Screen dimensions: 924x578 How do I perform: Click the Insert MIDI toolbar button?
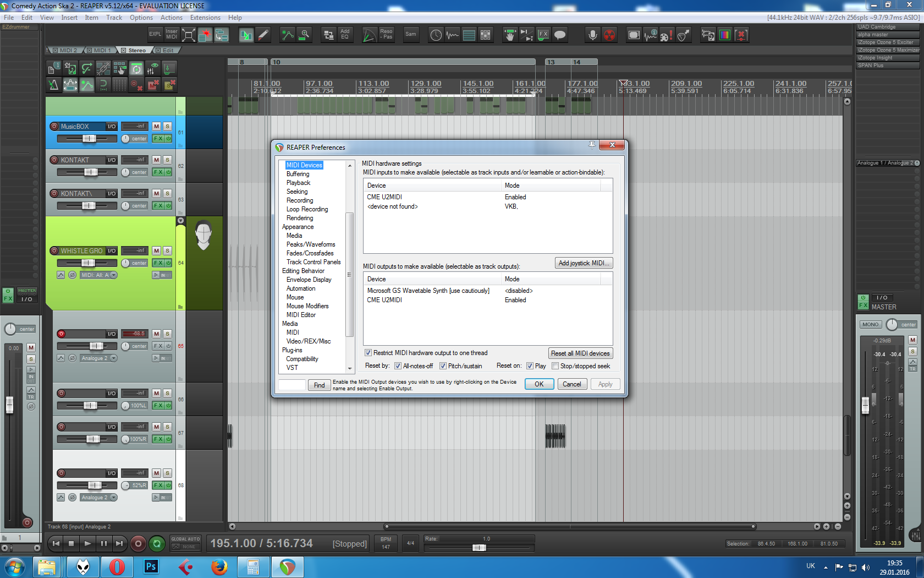[x=172, y=34]
